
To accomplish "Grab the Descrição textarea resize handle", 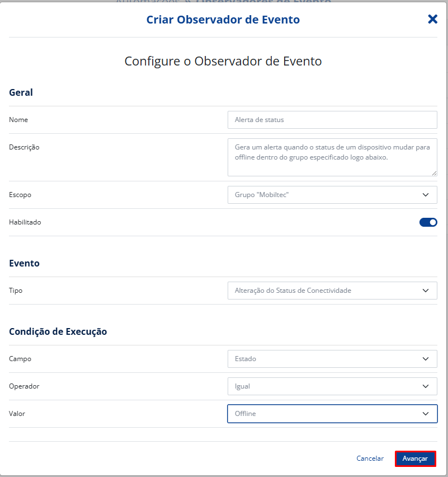I will [434, 173].
